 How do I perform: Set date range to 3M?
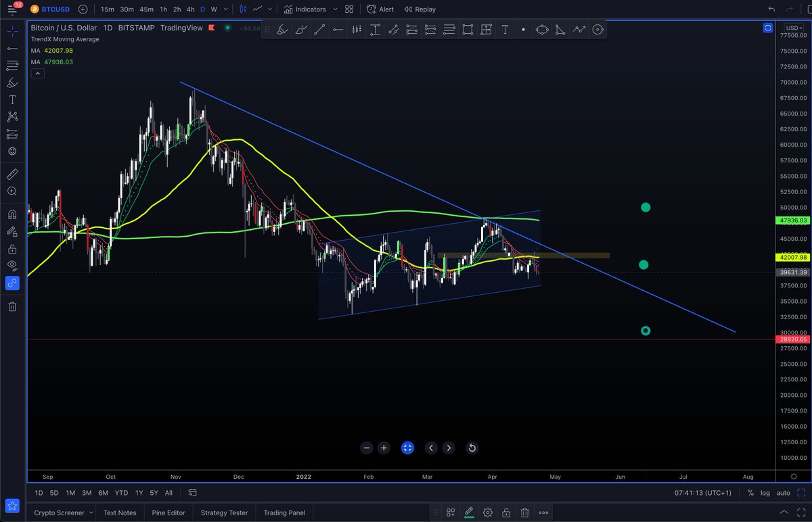(x=87, y=493)
